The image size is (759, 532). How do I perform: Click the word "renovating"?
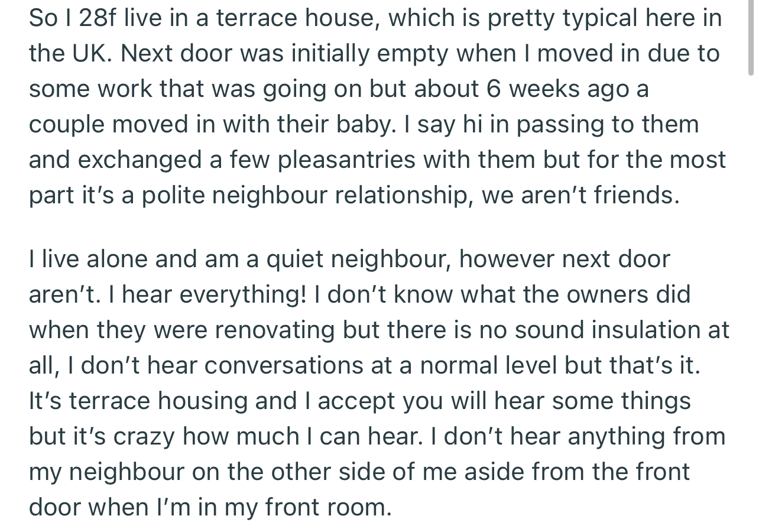[x=275, y=330]
